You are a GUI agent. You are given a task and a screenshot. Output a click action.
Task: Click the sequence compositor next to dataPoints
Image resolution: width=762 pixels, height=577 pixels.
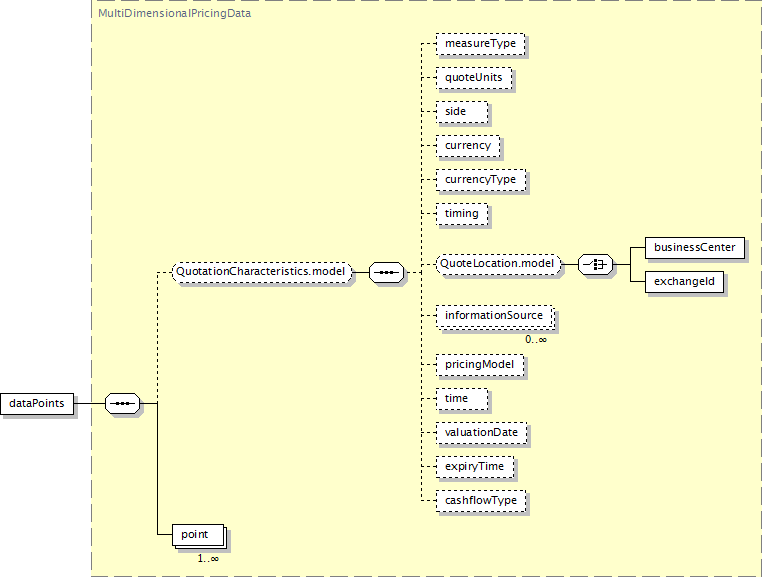(122, 403)
